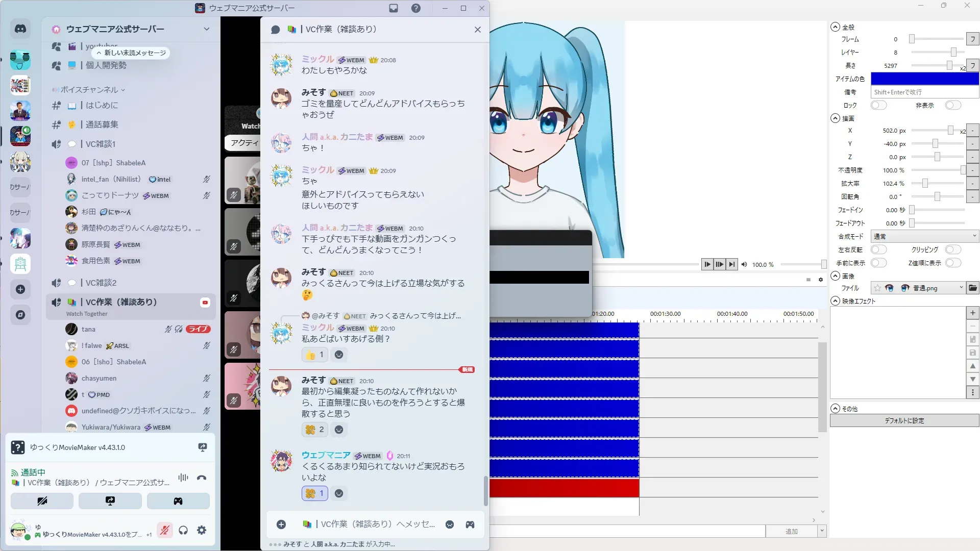980x551 pixels.
Task: Toggle the ロック switch
Action: pos(878,105)
